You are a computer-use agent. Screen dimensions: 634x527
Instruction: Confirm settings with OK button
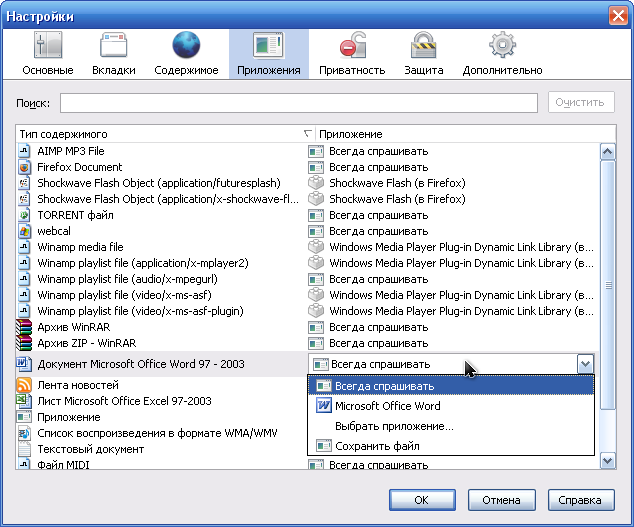click(422, 500)
